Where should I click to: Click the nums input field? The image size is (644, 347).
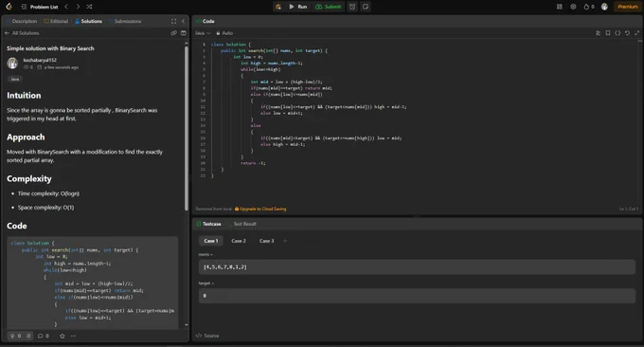click(x=417, y=266)
